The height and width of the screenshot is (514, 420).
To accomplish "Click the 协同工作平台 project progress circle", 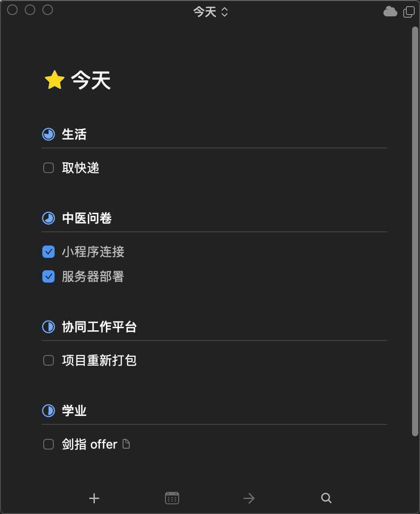I will pyautogui.click(x=48, y=327).
